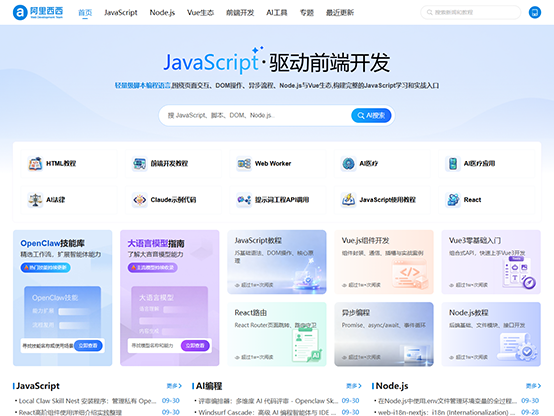Click the React shortcut icon
Image resolution: width=554 pixels, height=416 pixels.
point(453,200)
